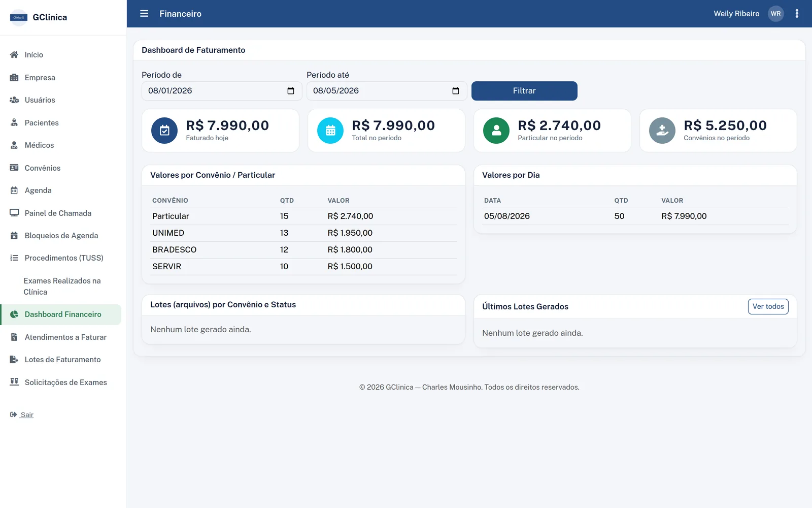Click the Bloqueios de Agenda icon
This screenshot has width=812, height=508.
pyautogui.click(x=14, y=236)
